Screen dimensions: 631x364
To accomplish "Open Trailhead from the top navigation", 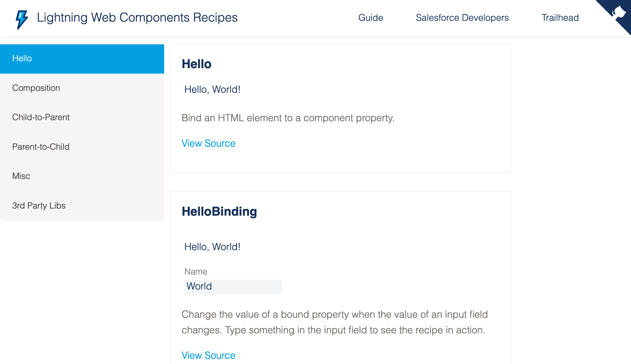I will pyautogui.click(x=560, y=18).
